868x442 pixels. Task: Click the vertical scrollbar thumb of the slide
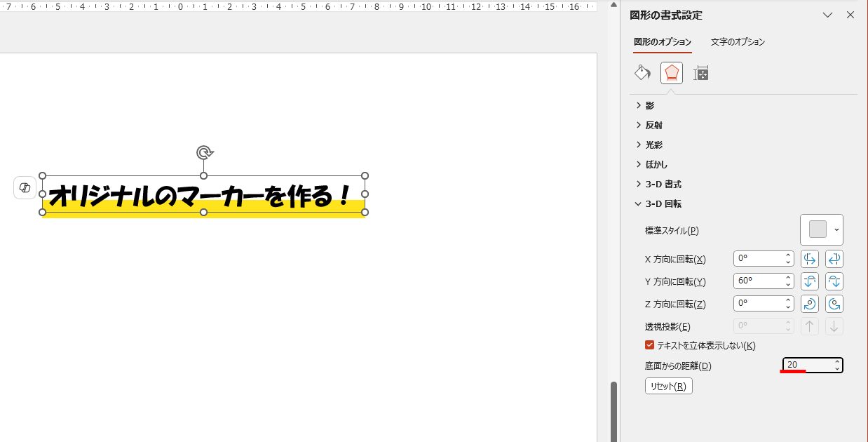[x=614, y=412]
